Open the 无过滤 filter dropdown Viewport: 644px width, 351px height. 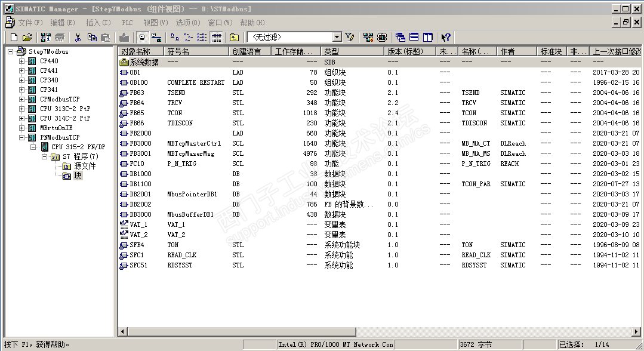(x=337, y=38)
